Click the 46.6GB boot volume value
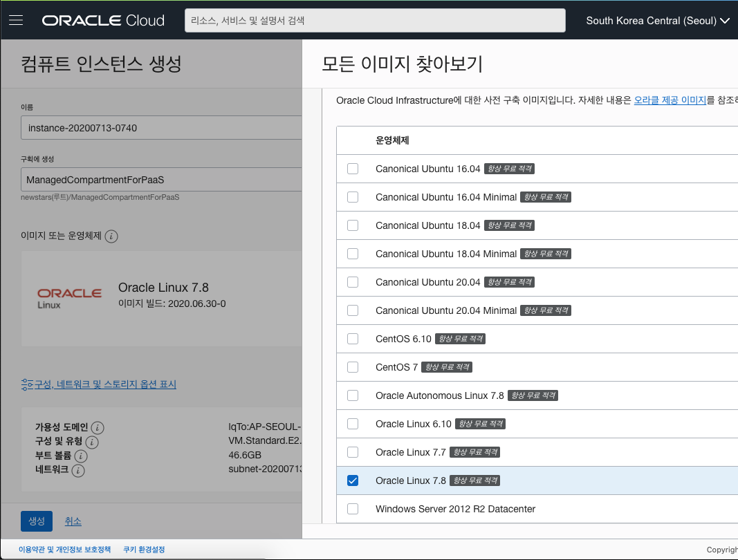 coord(245,455)
